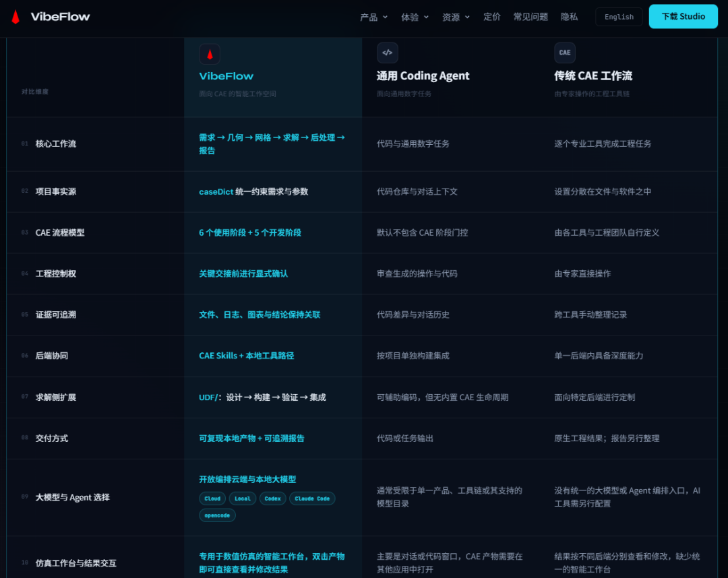The height and width of the screenshot is (578, 728).
Task: Click the VibeFlow column flame icon
Action: tap(210, 55)
